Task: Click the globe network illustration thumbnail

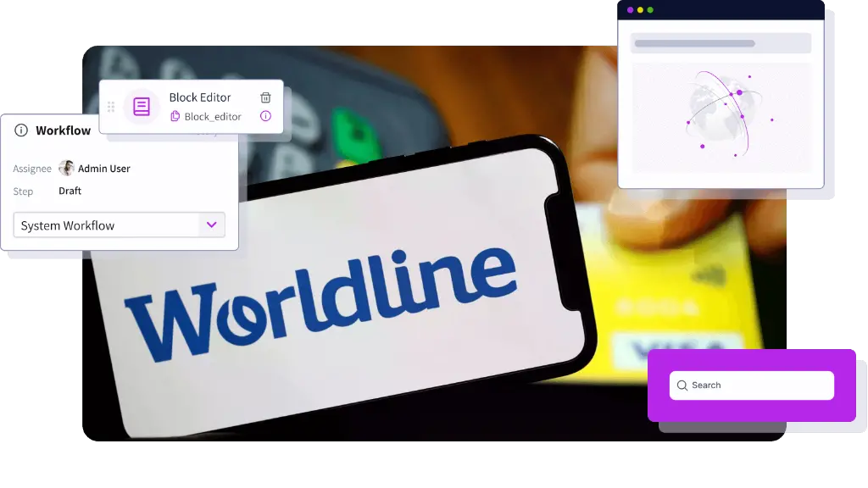Action: [721, 117]
